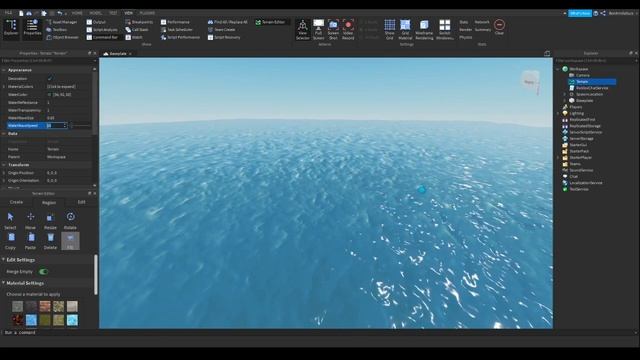Select the Lighting service in Explorer
Viewport: 640px width, 360px height.
coord(576,113)
